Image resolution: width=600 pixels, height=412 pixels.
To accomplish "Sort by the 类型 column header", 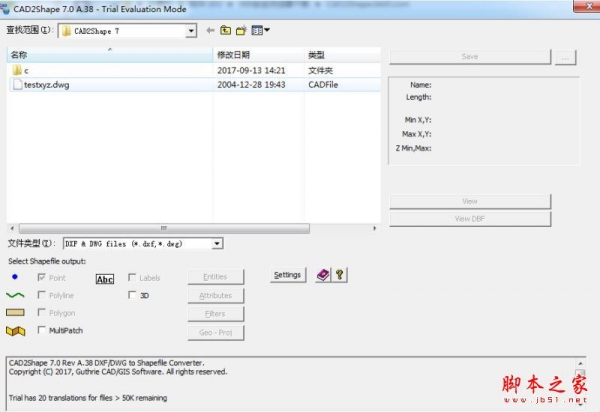I will coord(342,55).
